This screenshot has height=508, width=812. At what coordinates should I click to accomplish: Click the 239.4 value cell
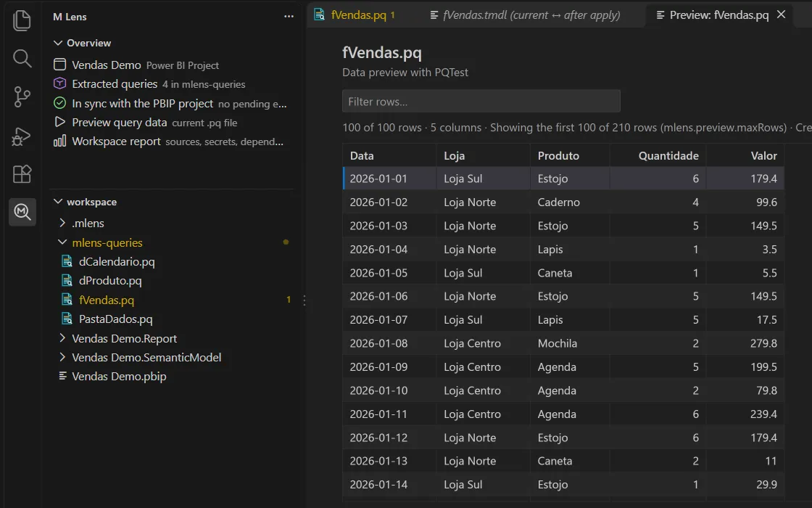click(x=745, y=414)
